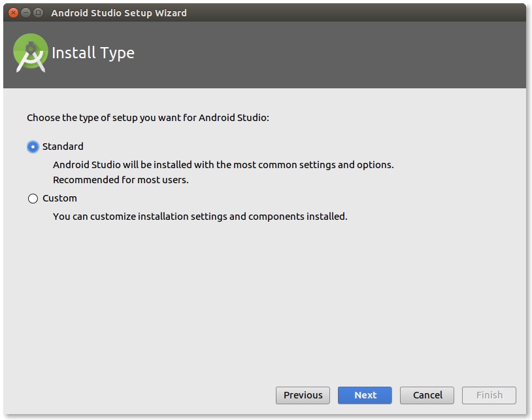Image resolution: width=532 pixels, height=420 pixels.
Task: Click the greyed-out Finish button
Action: pos(489,395)
